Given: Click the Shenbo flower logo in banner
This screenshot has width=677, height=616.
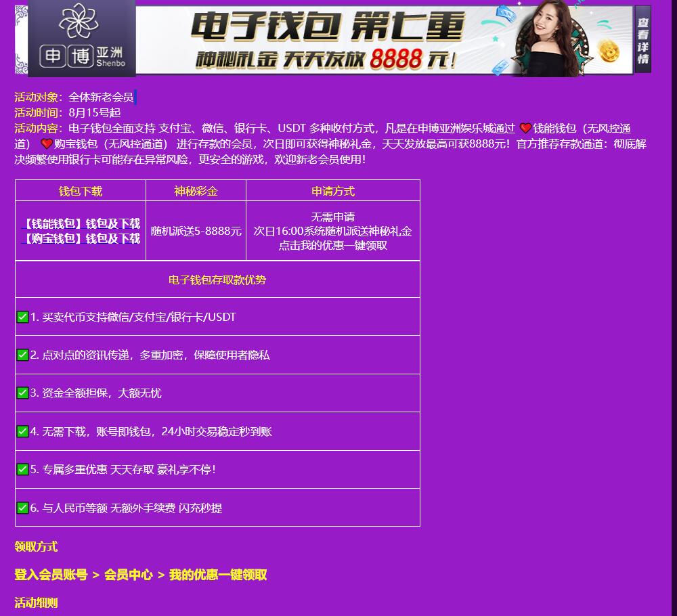Looking at the screenshot, I should (79, 21).
